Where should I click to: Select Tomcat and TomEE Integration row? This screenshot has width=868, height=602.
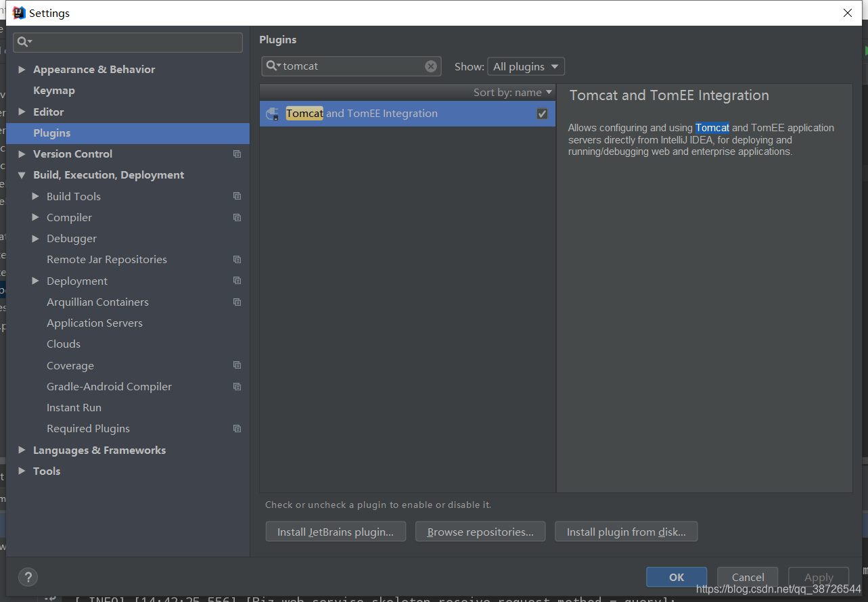(407, 114)
